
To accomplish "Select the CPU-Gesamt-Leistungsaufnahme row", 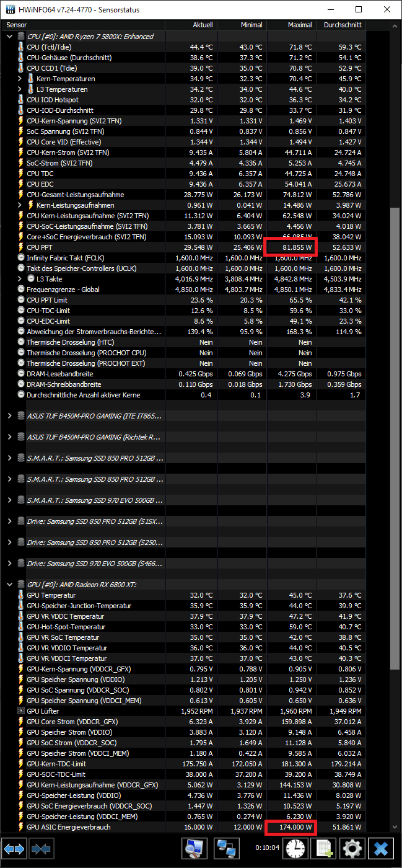I will click(x=185, y=195).
